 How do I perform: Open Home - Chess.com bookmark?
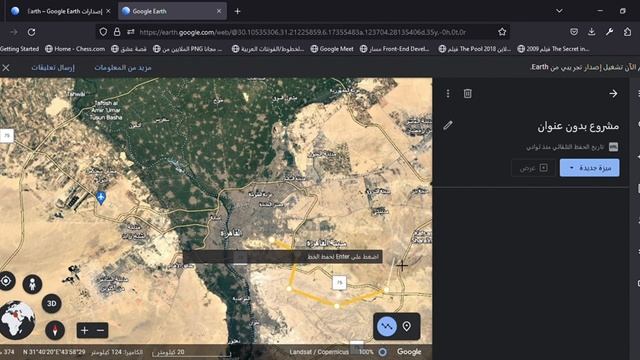point(75,49)
